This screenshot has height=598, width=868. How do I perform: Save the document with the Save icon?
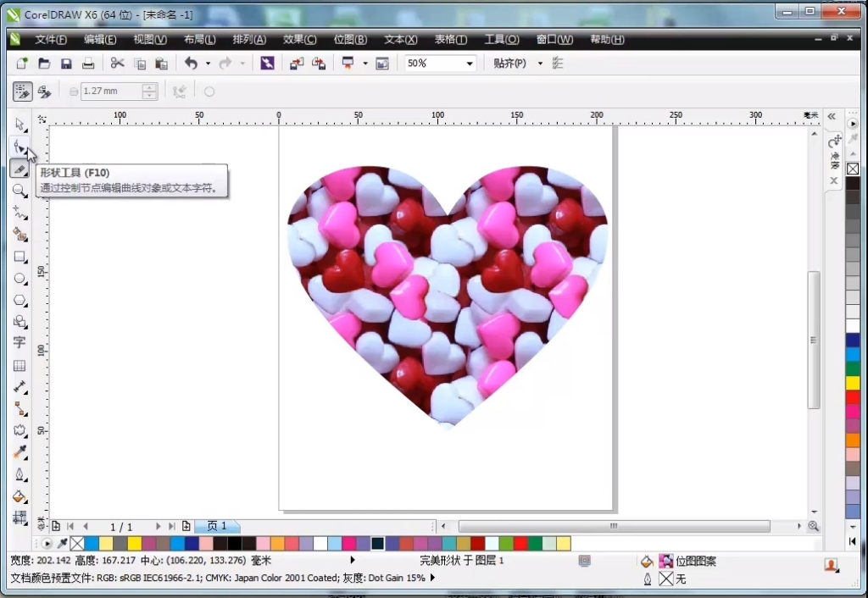pyautogui.click(x=66, y=63)
